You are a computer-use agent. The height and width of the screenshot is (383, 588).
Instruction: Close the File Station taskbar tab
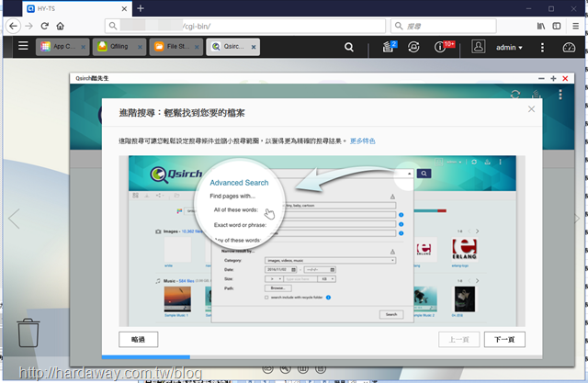pyautogui.click(x=197, y=47)
